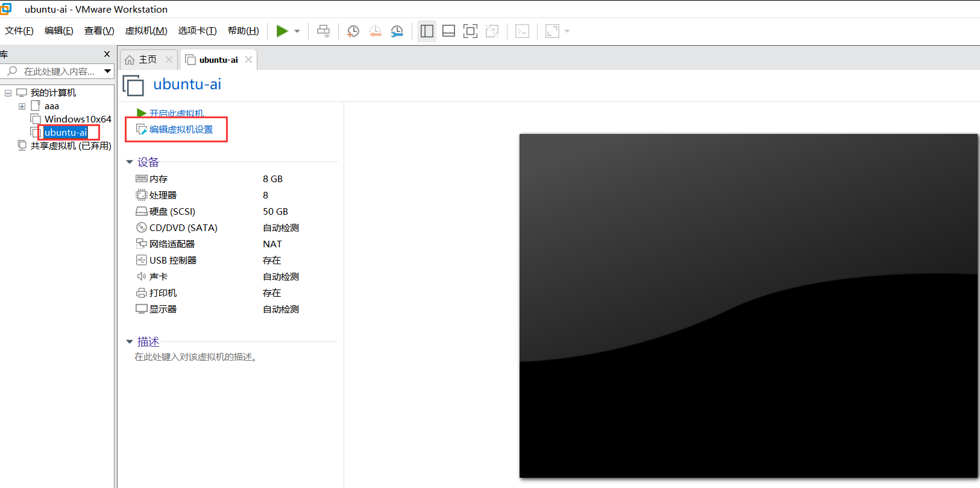Close the 主页 tab
This screenshot has width=980, height=488.
pyautogui.click(x=169, y=60)
